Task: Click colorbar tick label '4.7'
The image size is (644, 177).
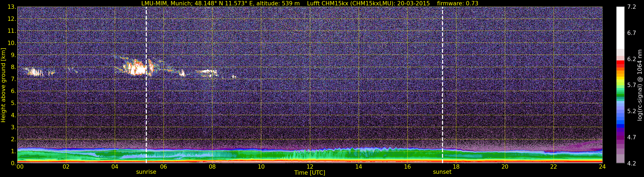Action: tap(632, 137)
